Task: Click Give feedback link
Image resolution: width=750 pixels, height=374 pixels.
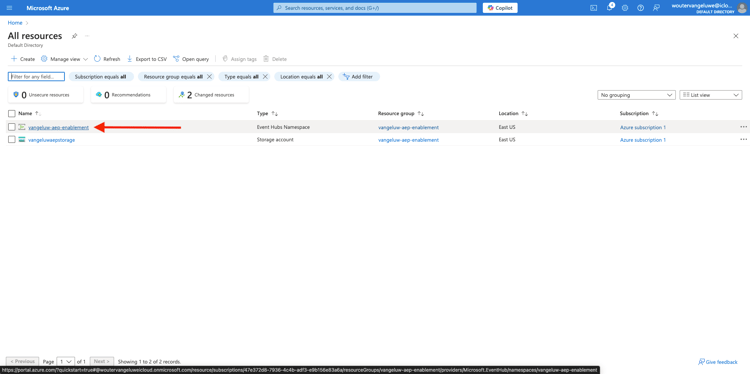Action: [x=717, y=362]
